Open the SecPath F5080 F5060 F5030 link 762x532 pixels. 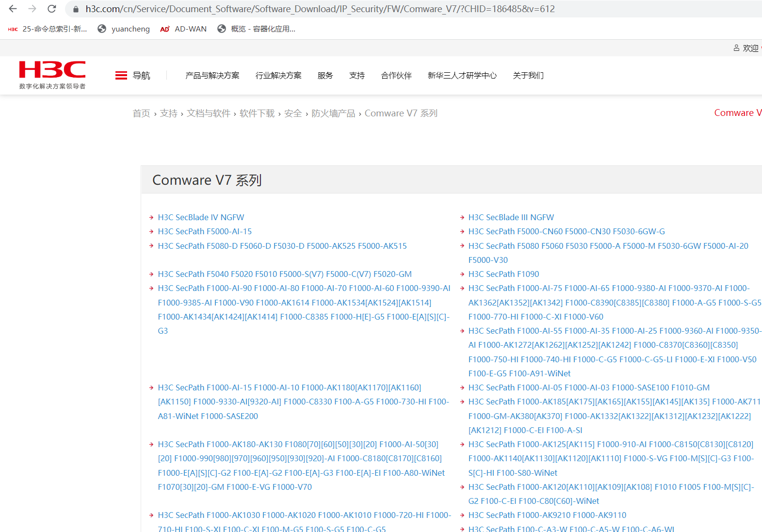[x=608, y=253]
